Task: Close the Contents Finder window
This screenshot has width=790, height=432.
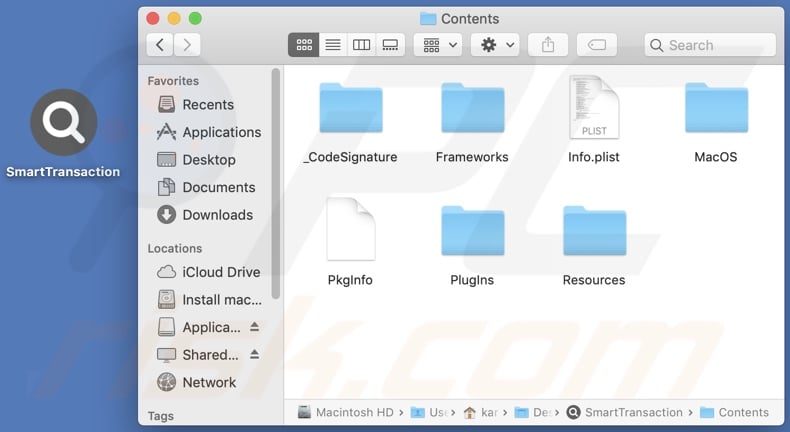Action: 153,19
